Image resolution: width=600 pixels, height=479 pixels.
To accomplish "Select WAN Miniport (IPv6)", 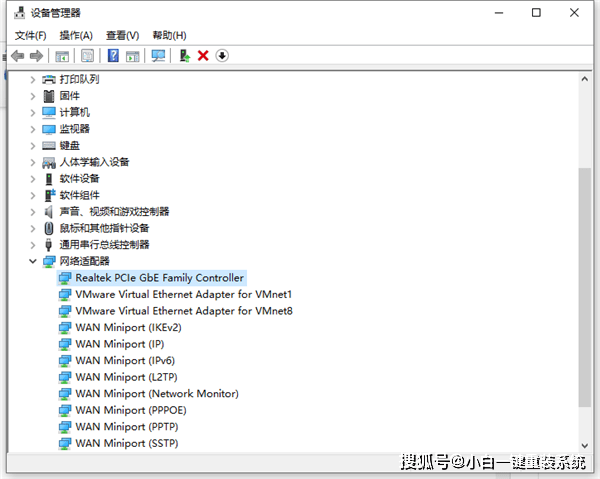I will pyautogui.click(x=125, y=361).
